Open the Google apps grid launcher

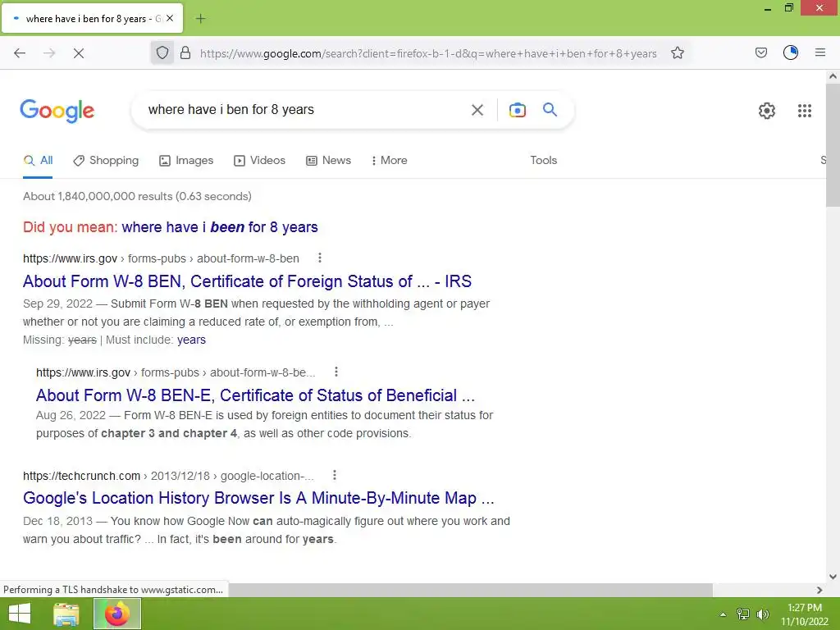(805, 111)
